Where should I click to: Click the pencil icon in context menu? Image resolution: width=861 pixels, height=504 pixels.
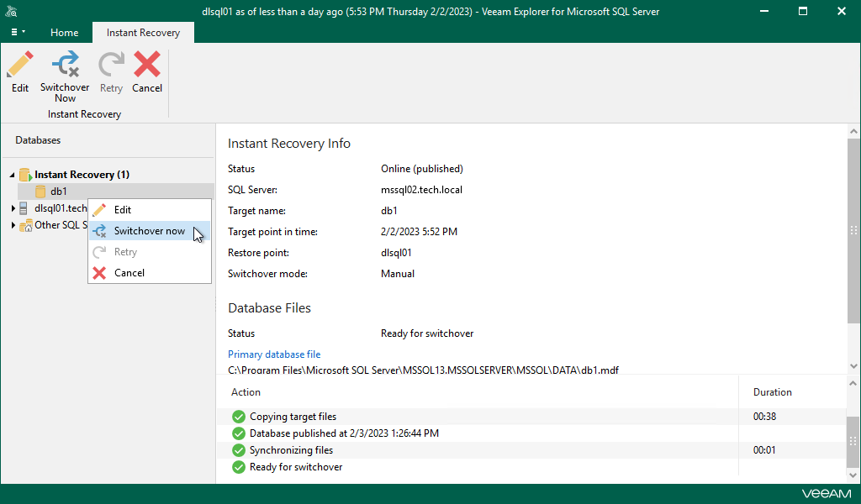(99, 210)
